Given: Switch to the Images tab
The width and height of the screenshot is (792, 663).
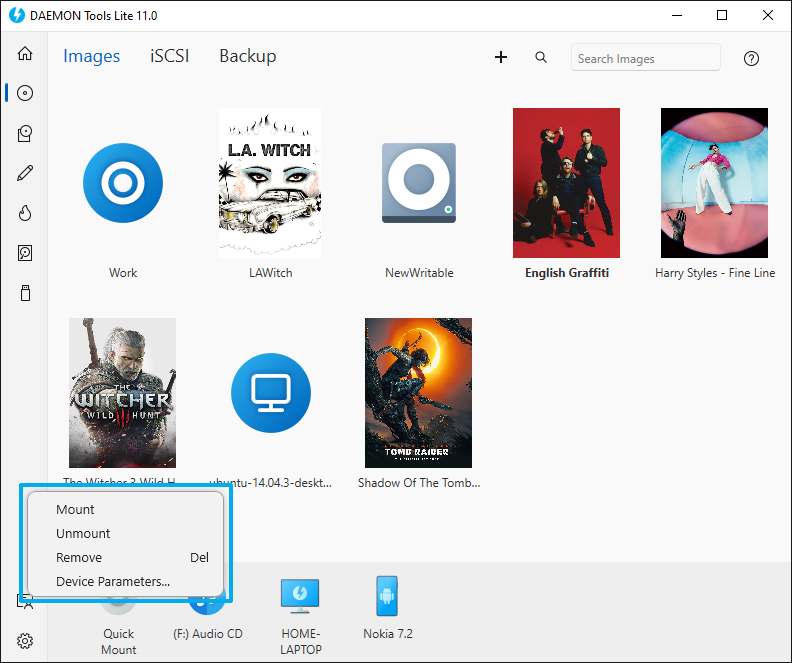Looking at the screenshot, I should (91, 56).
